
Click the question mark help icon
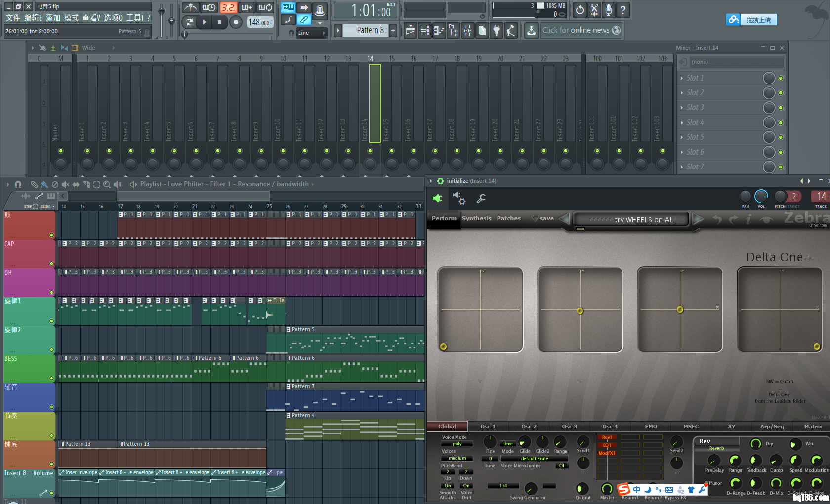point(623,10)
